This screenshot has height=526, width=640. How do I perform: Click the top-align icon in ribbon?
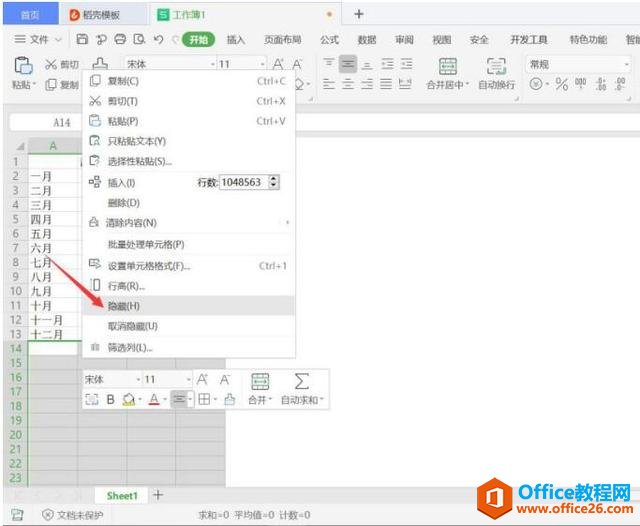coord(329,64)
